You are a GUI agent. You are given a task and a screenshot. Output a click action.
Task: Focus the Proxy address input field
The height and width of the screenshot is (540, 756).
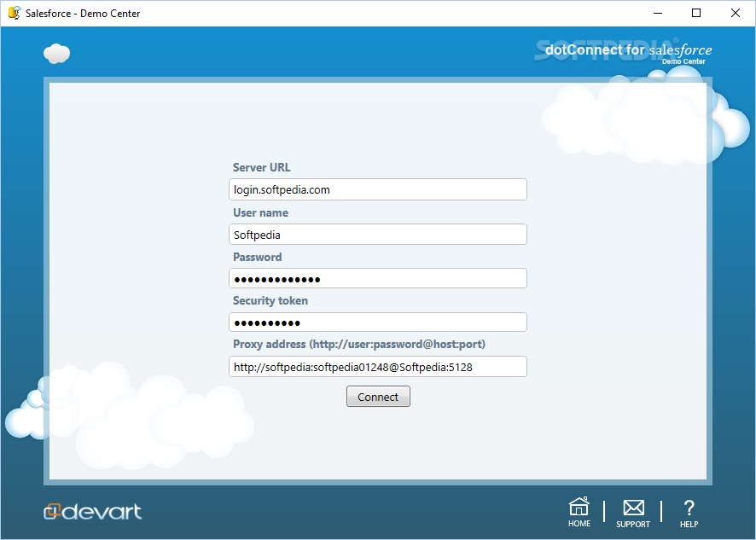(x=378, y=367)
